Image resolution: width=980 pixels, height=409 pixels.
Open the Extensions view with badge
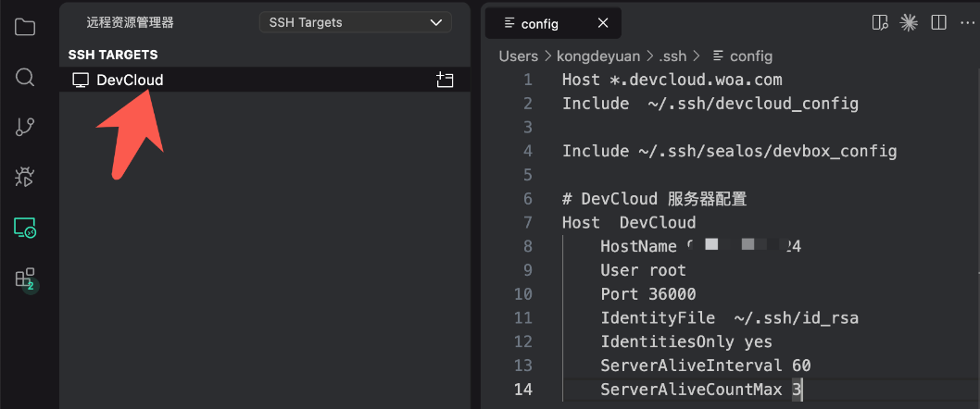(x=25, y=278)
